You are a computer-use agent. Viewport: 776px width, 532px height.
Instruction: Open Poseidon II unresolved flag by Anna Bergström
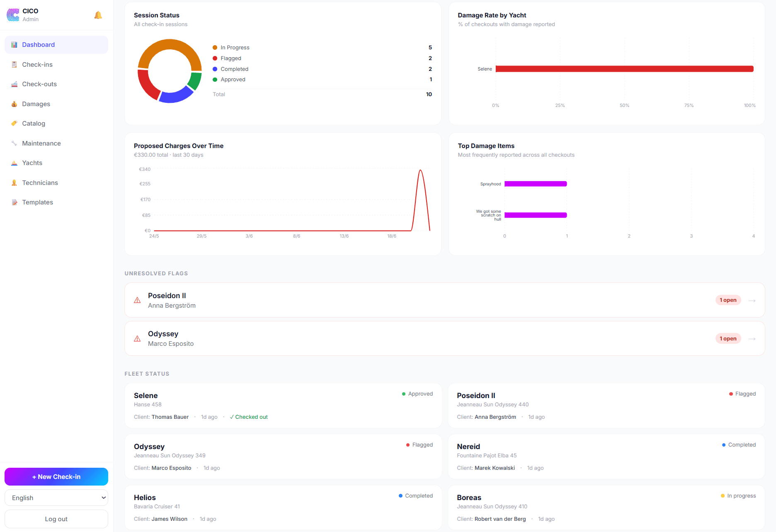(444, 300)
